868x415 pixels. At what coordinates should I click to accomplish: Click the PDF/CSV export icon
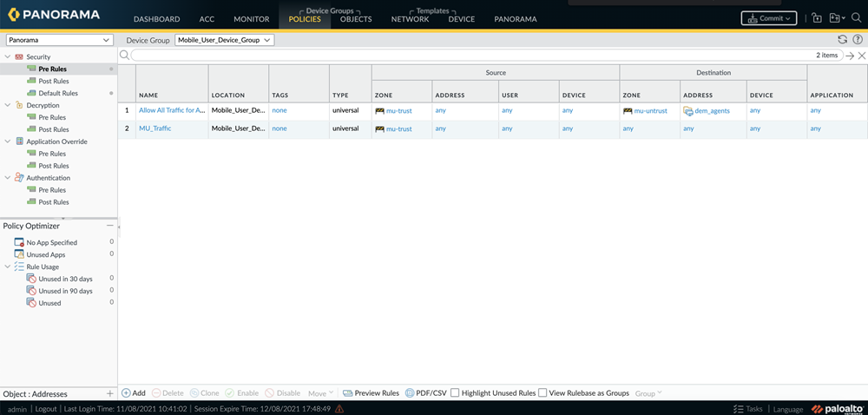click(410, 393)
